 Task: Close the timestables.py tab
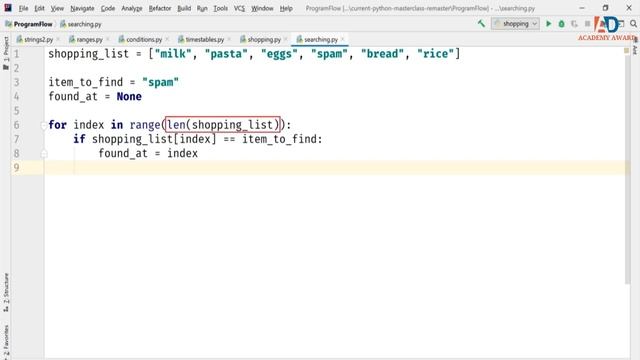[x=229, y=39]
